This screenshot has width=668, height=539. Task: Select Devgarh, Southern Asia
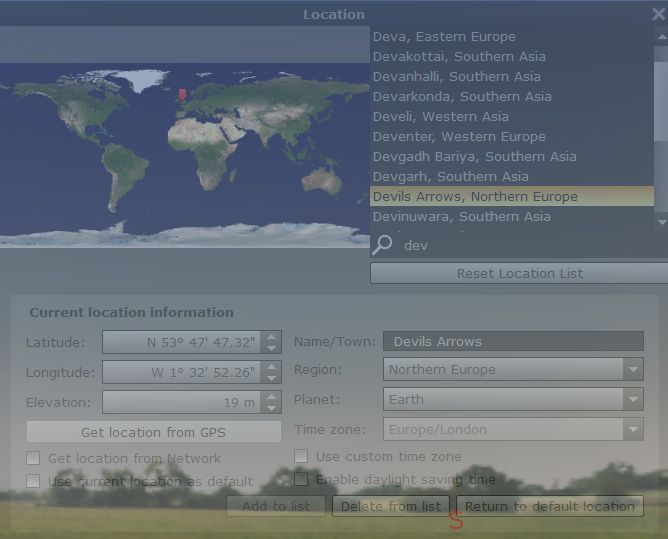pyautogui.click(x=512, y=177)
